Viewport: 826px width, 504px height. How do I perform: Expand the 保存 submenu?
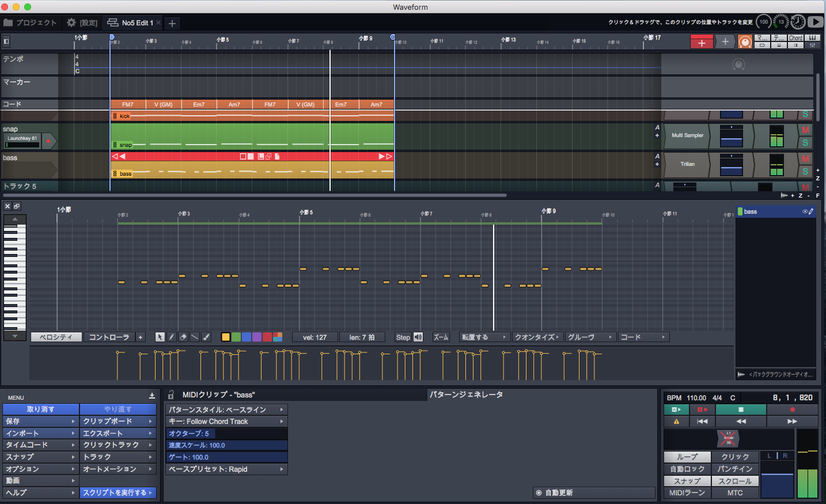(40, 421)
